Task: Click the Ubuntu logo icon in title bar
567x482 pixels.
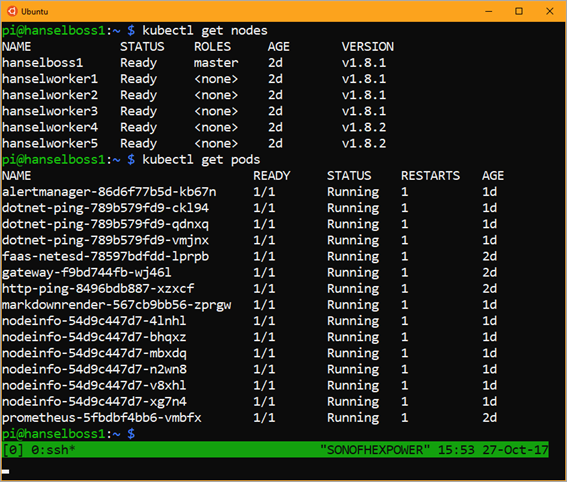Action: click(x=12, y=11)
